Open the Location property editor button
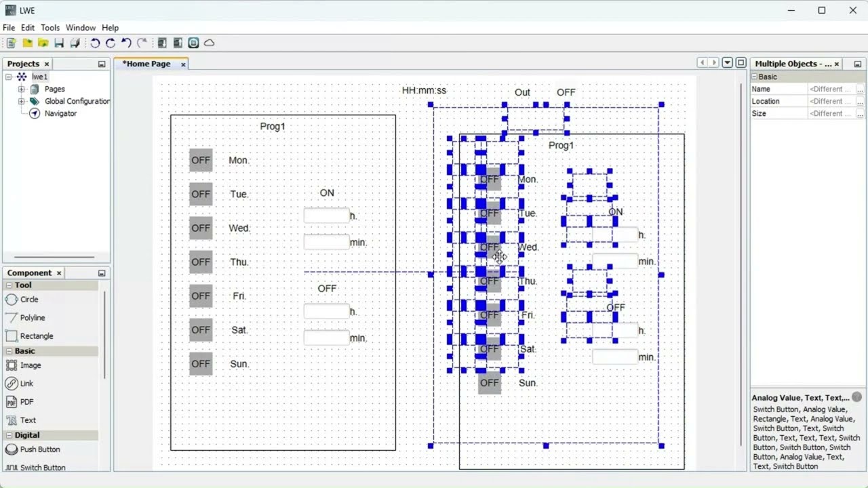 point(860,101)
